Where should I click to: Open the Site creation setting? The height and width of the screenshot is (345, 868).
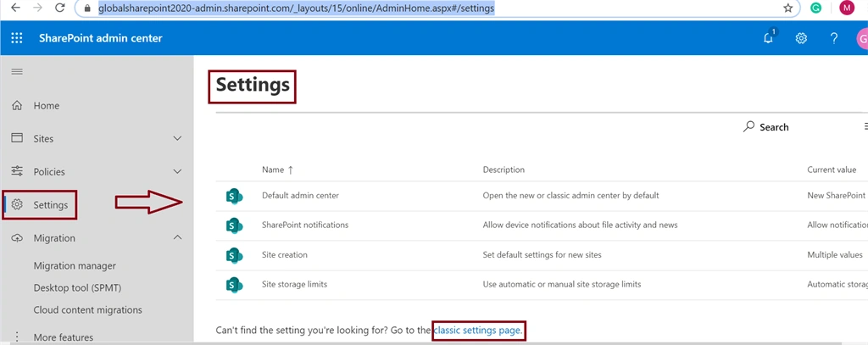point(285,255)
